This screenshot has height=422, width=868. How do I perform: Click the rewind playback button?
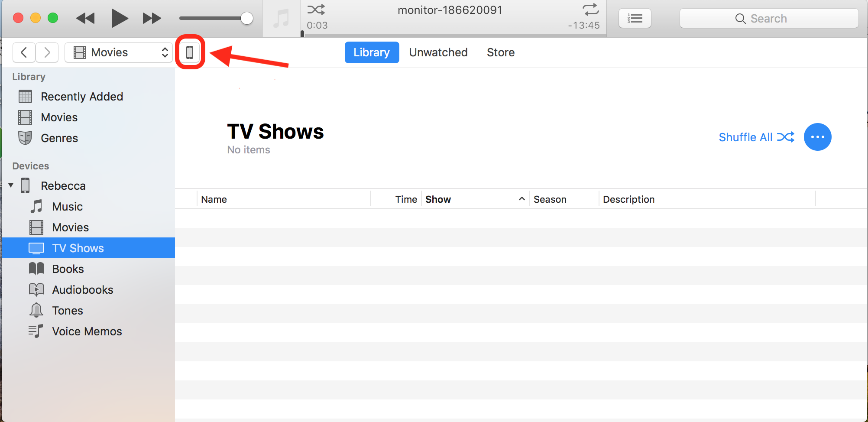(85, 18)
